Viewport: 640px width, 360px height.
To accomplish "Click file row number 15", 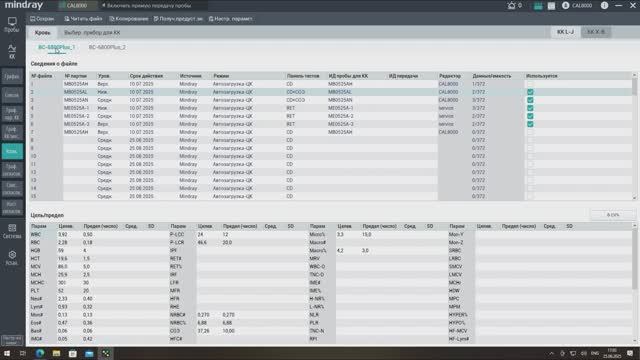I will point(34,196).
